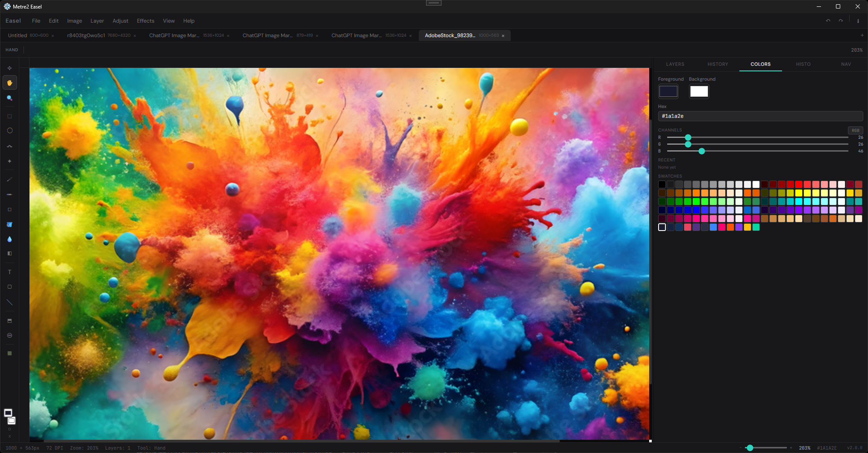The width and height of the screenshot is (868, 453).
Task: Choose the Paint Bucket fill tool
Action: (9, 225)
